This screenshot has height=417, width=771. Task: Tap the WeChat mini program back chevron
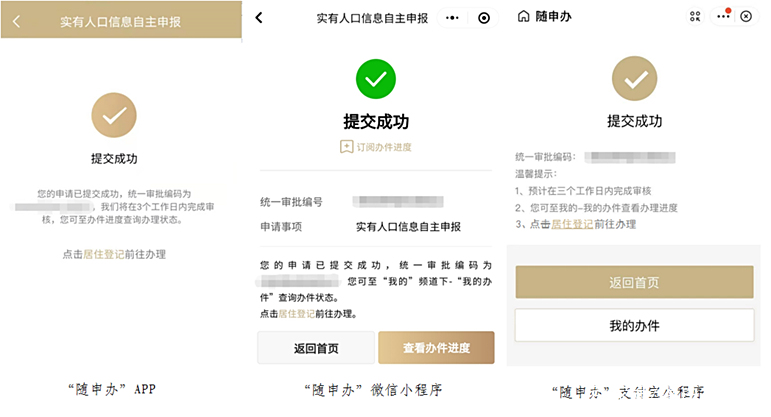(259, 18)
